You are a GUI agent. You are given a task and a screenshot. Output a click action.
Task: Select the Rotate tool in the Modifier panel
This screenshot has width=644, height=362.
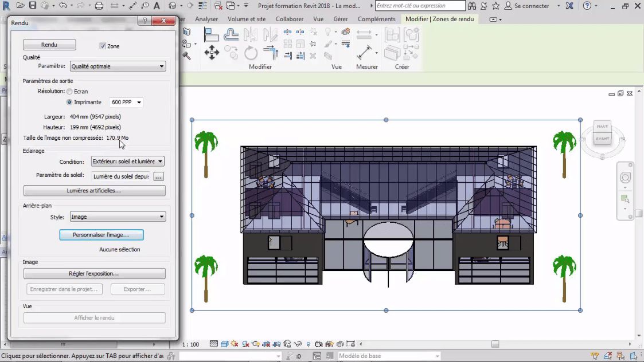(x=251, y=53)
